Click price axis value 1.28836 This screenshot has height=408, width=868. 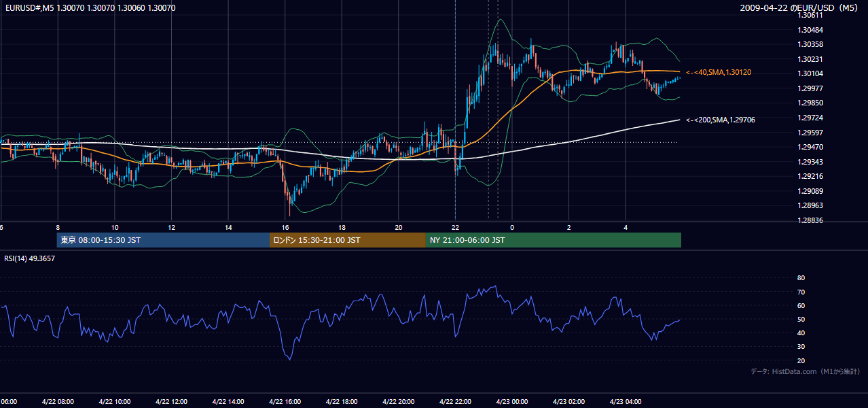(810, 220)
